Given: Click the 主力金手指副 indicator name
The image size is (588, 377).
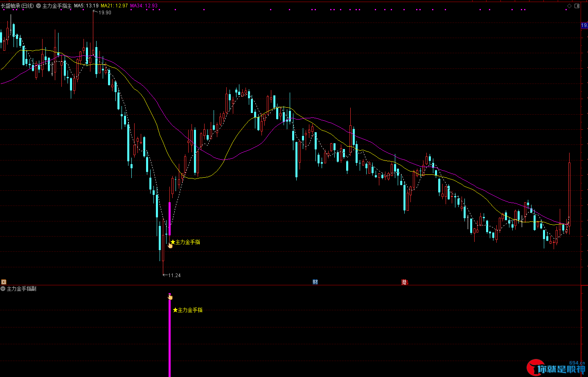Looking at the screenshot, I should 22,289.
